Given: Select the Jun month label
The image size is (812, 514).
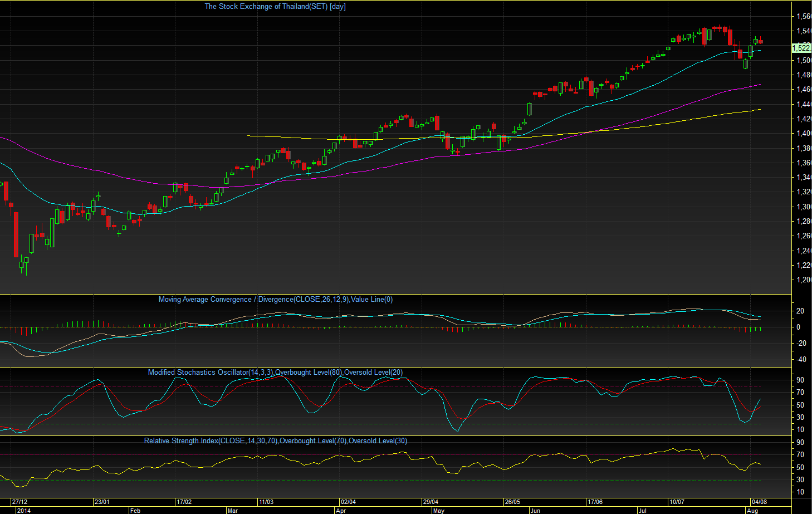Looking at the screenshot, I should [x=535, y=510].
